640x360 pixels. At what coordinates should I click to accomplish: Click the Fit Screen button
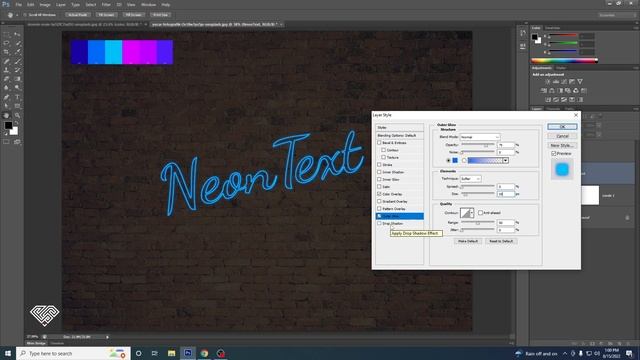point(106,15)
